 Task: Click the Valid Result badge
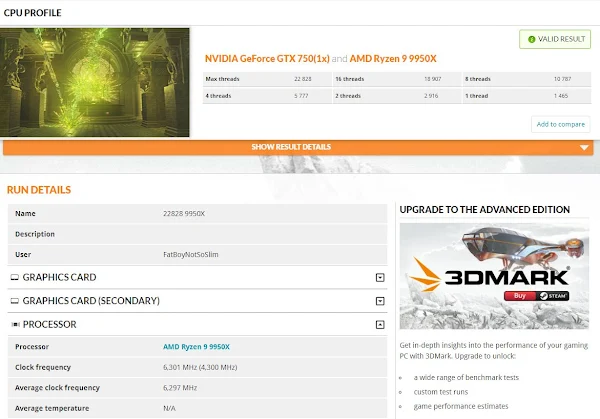point(555,39)
